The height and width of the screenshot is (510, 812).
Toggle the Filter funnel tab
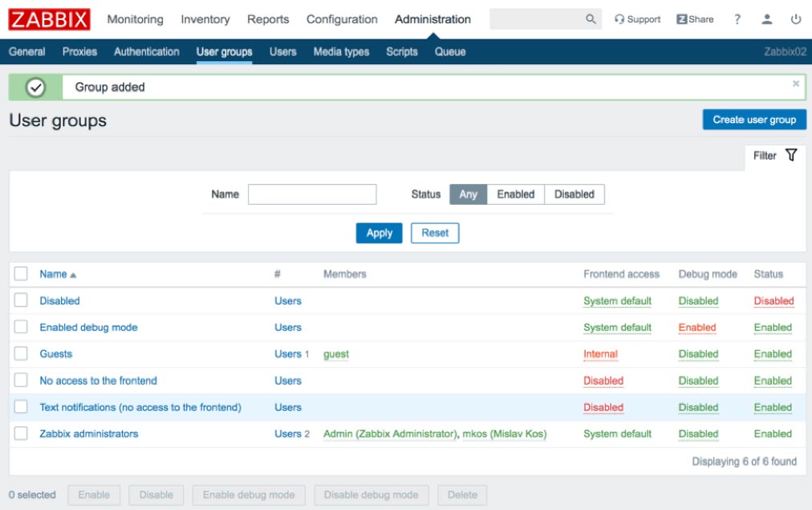click(x=775, y=156)
